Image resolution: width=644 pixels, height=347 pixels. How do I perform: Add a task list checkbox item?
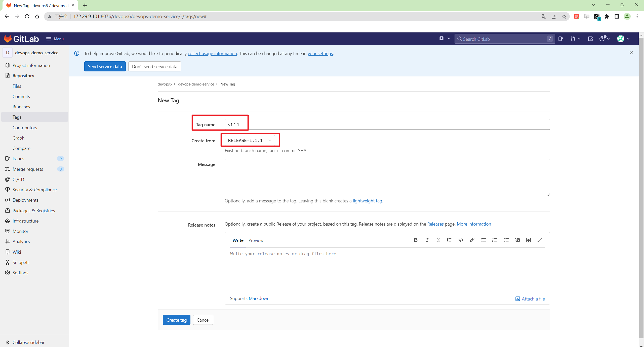click(506, 240)
